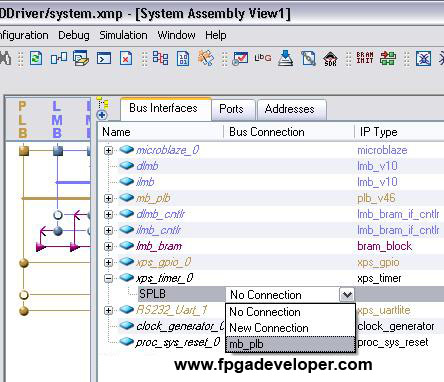Click the SPLB bus connection dropdown arrow
The width and height of the screenshot is (444, 382).
pos(347,295)
